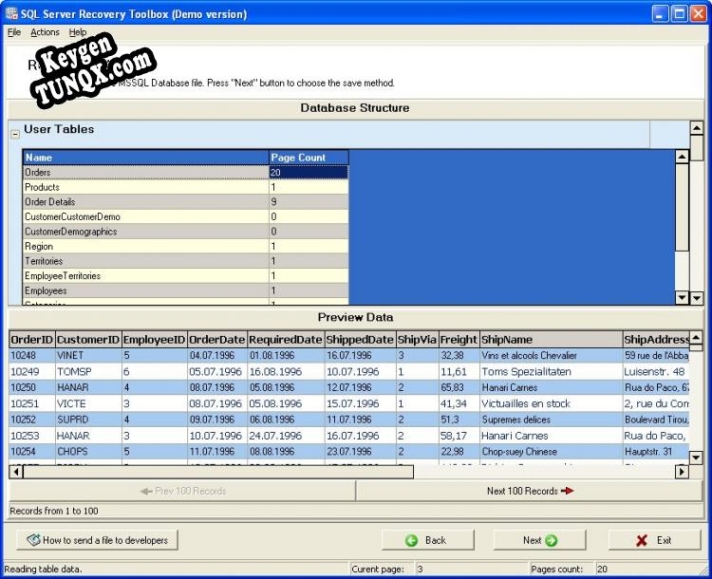Image resolution: width=712 pixels, height=579 pixels.
Task: Click Database Structure outer scroll up arrow
Action: 697,128
